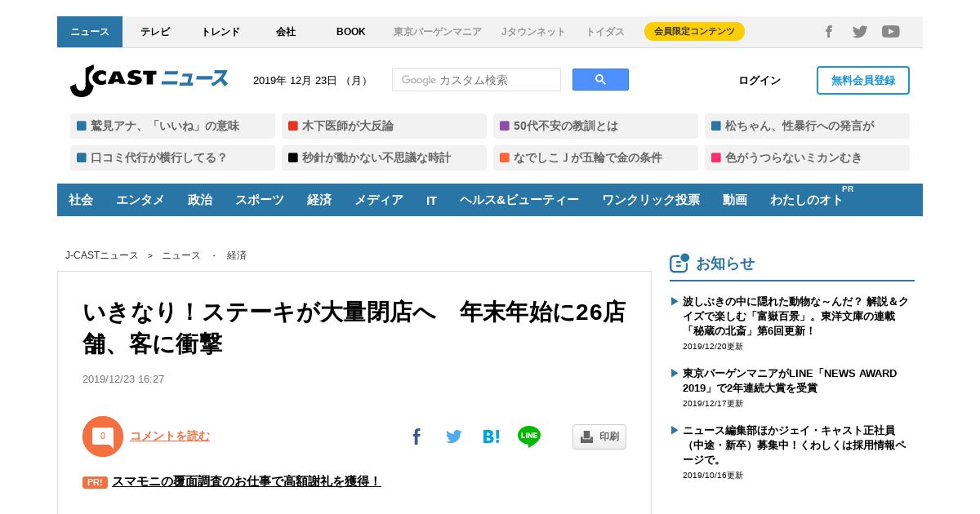Click 経済 breadcrumb link

[237, 255]
